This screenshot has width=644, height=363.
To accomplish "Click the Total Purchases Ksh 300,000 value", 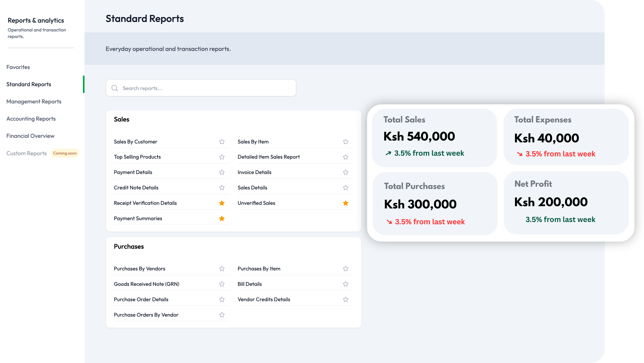I will pyautogui.click(x=420, y=204).
